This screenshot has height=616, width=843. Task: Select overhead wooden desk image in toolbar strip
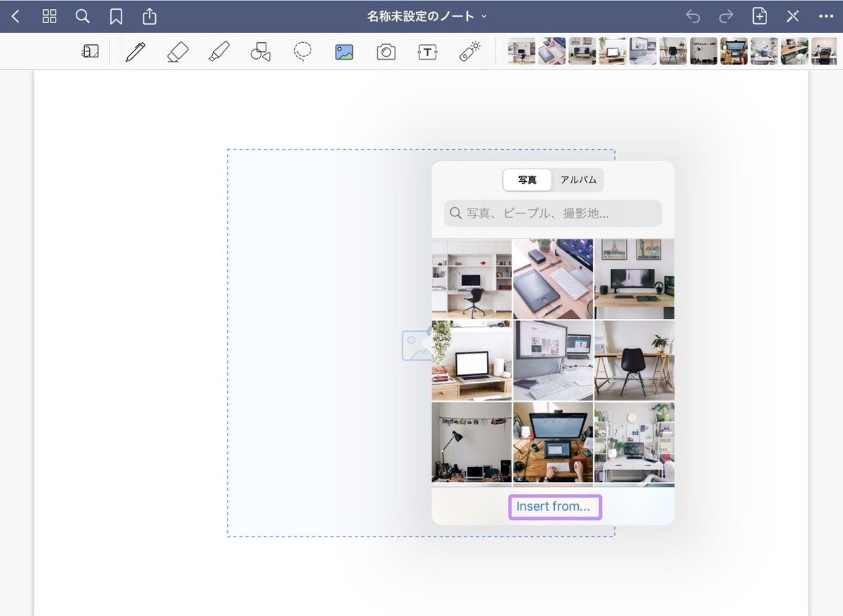(733, 51)
